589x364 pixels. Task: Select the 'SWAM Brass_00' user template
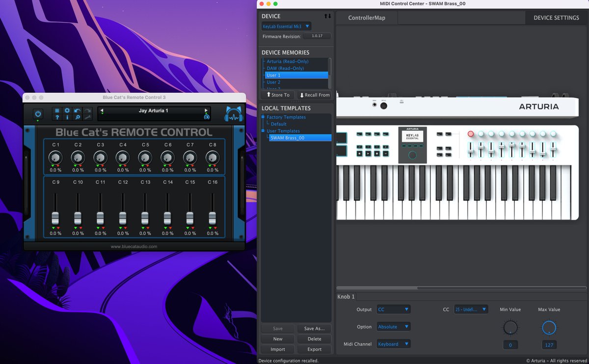tap(299, 138)
